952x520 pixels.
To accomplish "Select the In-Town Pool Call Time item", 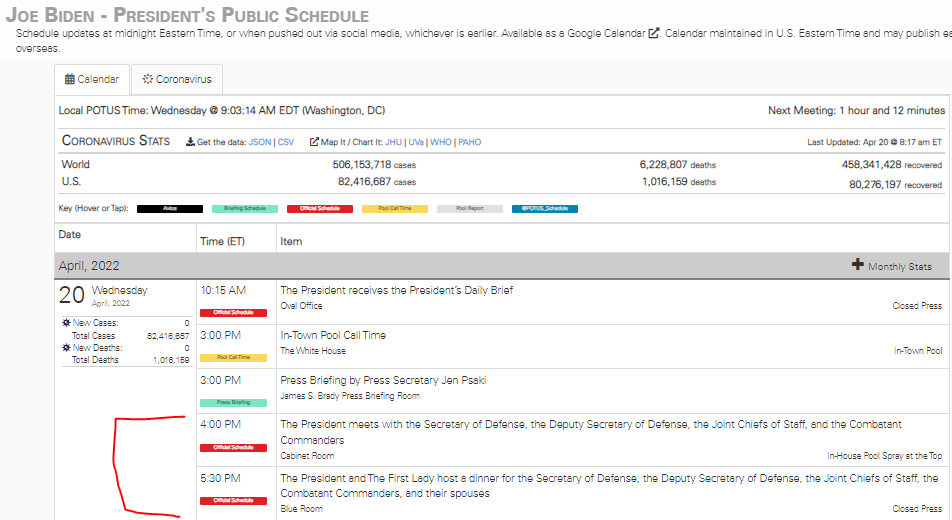I will pos(333,335).
